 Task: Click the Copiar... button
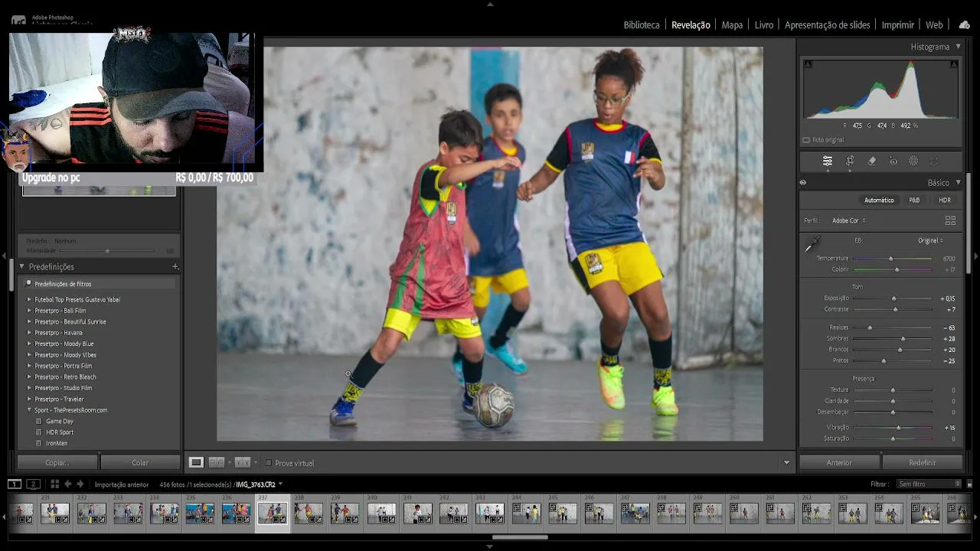point(57,462)
